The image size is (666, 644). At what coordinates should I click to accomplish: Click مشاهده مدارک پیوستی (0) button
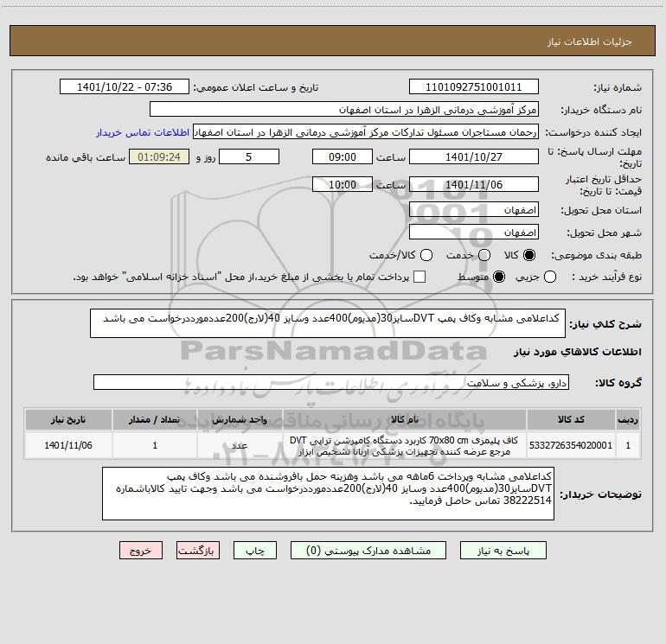(368, 551)
